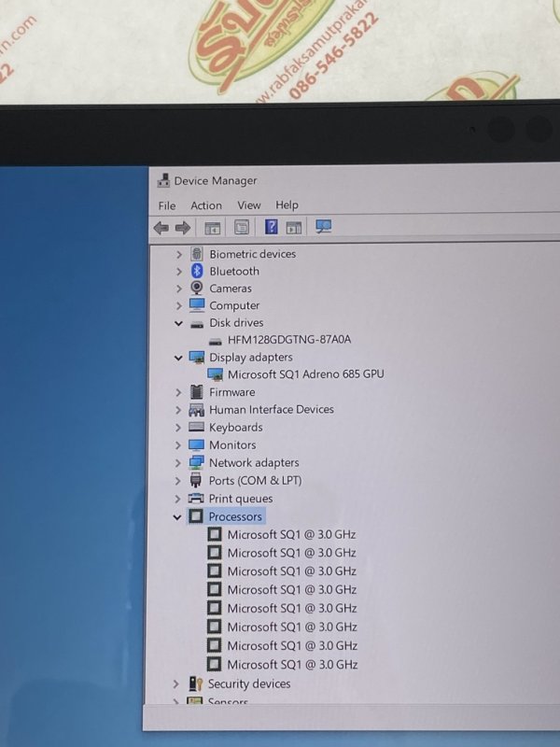
Task: Click Show/Hide Console Tree toolbar icon
Action: (x=213, y=228)
